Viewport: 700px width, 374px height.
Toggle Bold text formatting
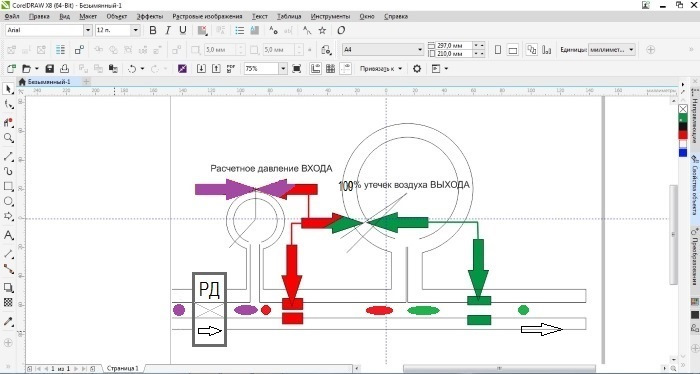(153, 30)
